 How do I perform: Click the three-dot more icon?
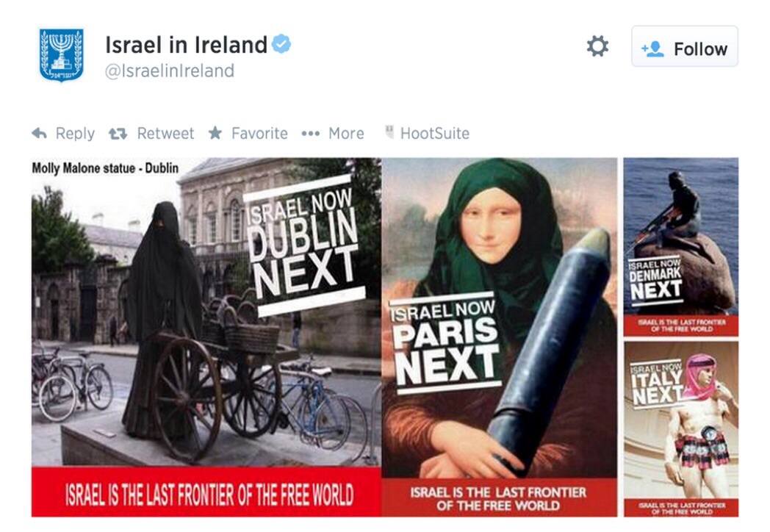[310, 134]
